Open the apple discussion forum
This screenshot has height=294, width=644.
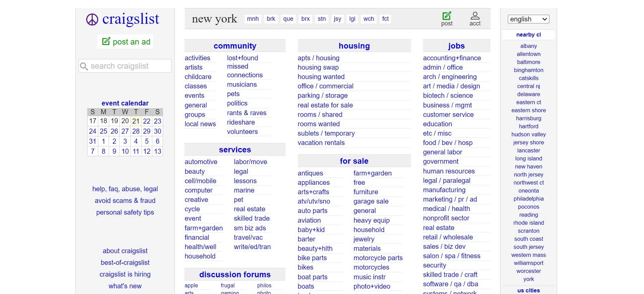coord(191,285)
